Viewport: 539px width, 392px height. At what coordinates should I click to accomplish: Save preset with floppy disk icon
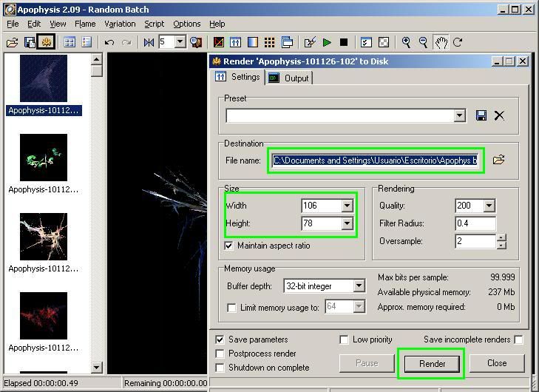(481, 115)
